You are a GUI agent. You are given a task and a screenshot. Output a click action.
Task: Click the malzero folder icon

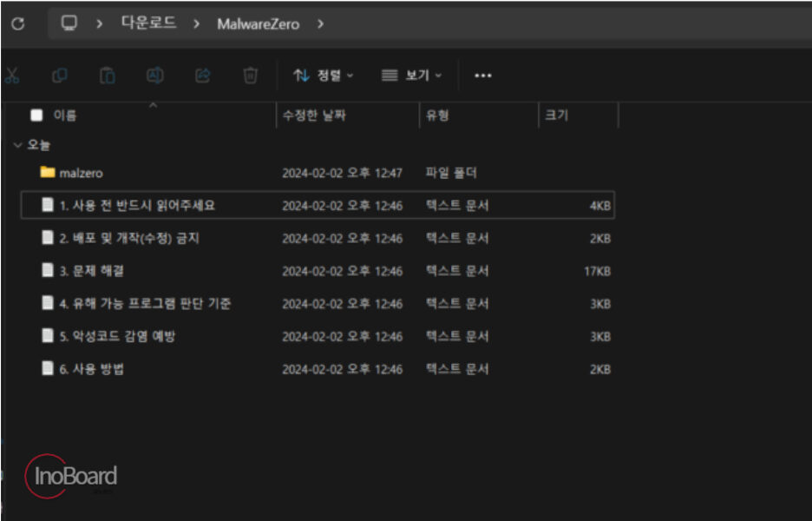click(x=48, y=172)
